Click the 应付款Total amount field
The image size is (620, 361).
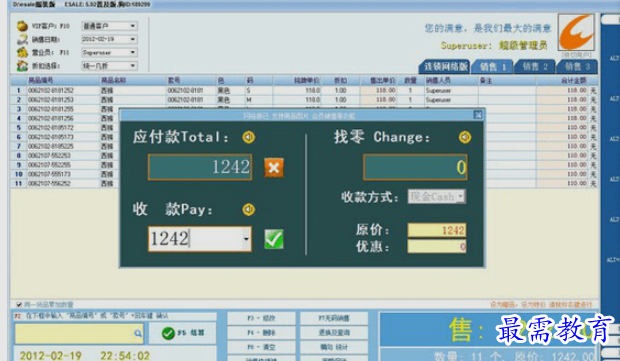click(200, 167)
